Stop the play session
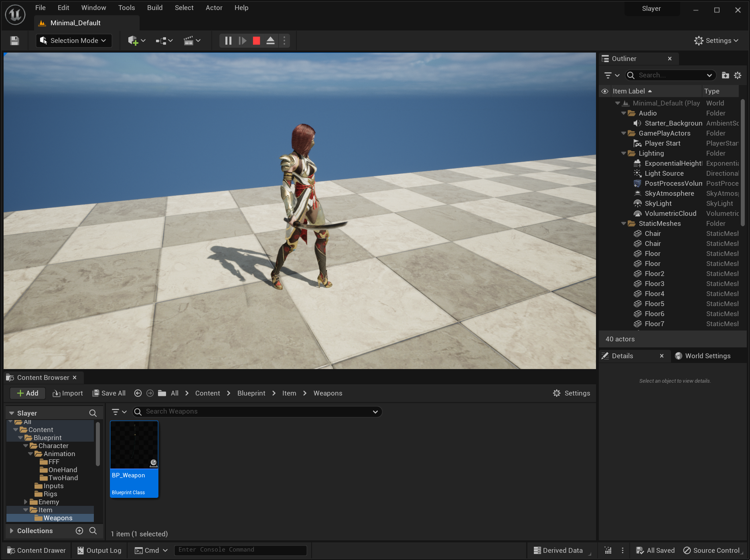 (x=256, y=41)
